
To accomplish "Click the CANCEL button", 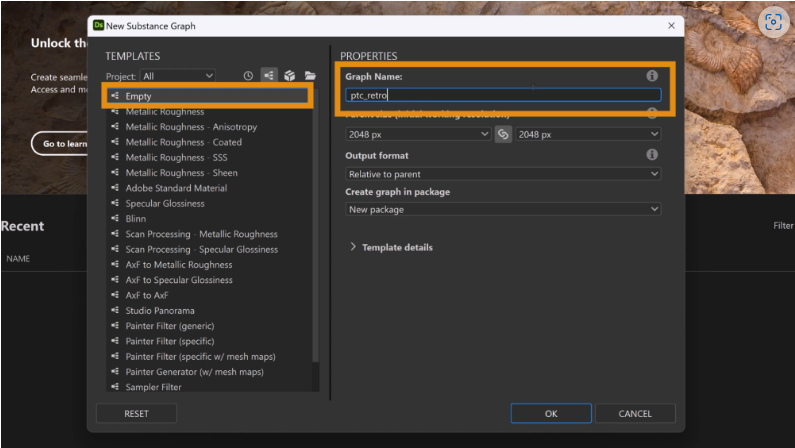I will pyautogui.click(x=635, y=414).
